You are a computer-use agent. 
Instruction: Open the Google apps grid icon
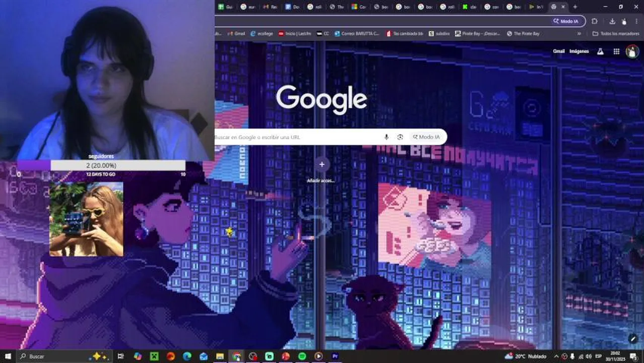click(x=616, y=51)
